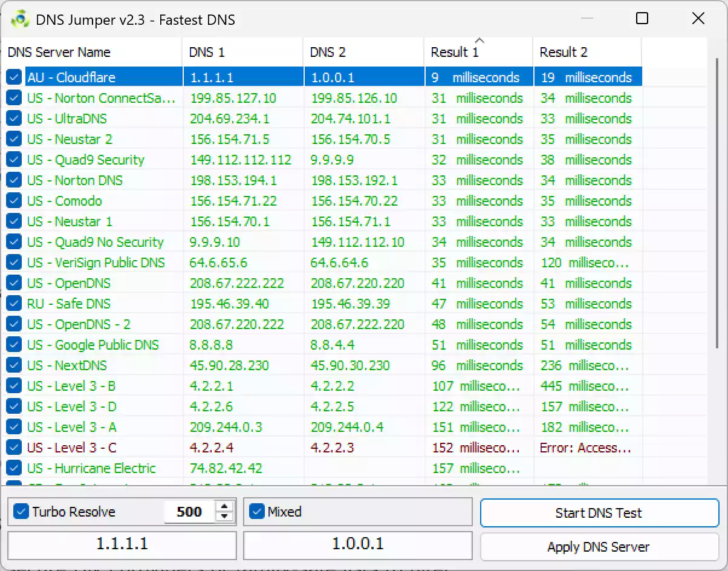Click the DNS 2 column header
728x571 pixels.
[x=363, y=52]
